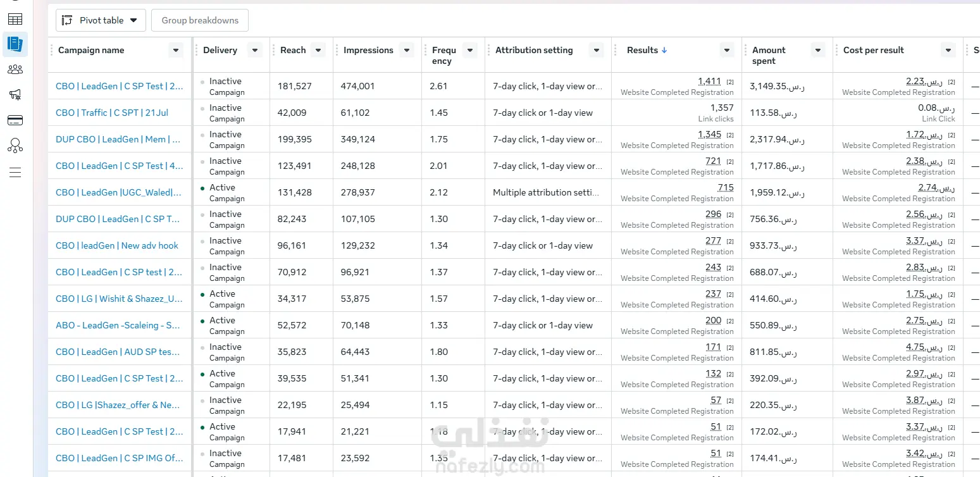Open the Amount spent column dropdown arrow
The height and width of the screenshot is (477, 980).
818,51
